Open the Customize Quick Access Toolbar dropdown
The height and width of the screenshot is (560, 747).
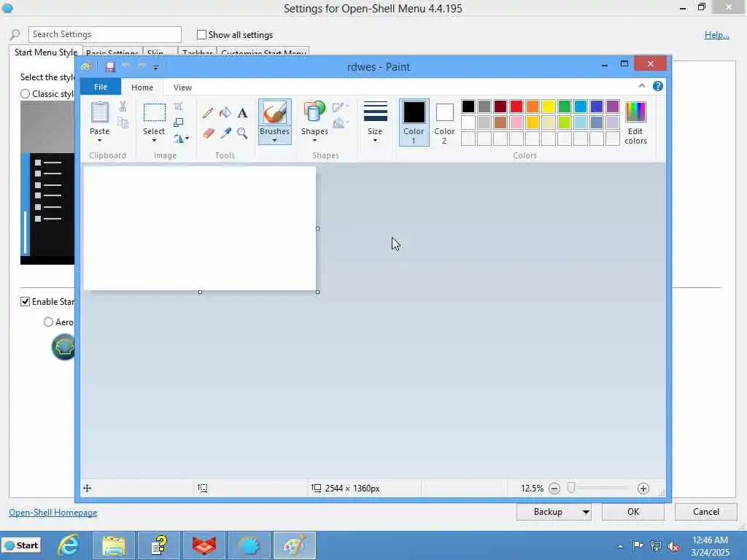coord(155,67)
